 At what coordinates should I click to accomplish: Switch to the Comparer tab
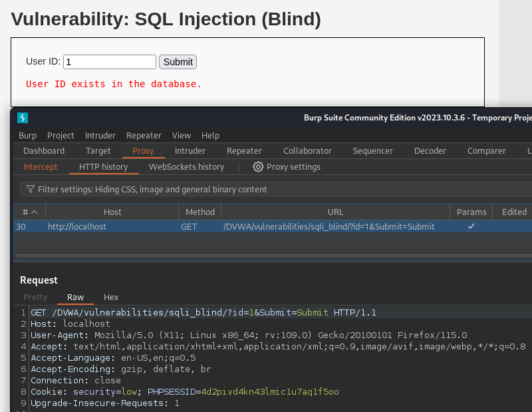coord(487,151)
